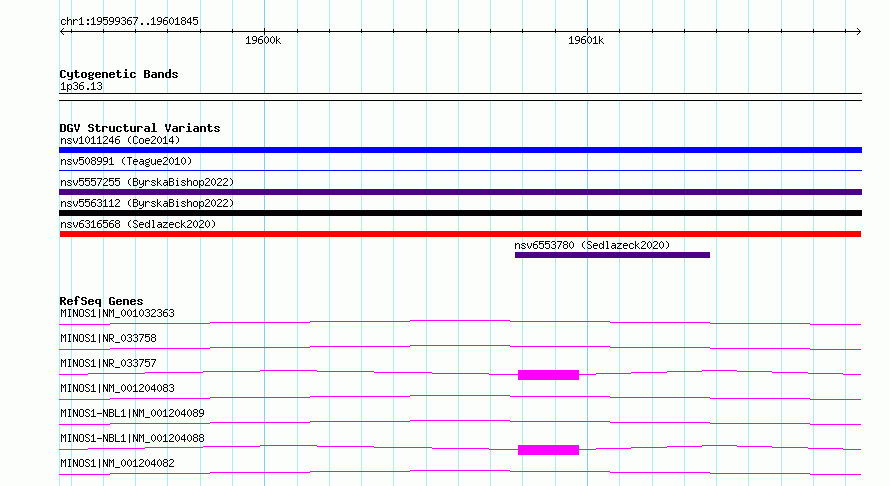Image resolution: width=890 pixels, height=486 pixels.
Task: Select the DGV Structural Variants track heading
Action: tap(140, 128)
